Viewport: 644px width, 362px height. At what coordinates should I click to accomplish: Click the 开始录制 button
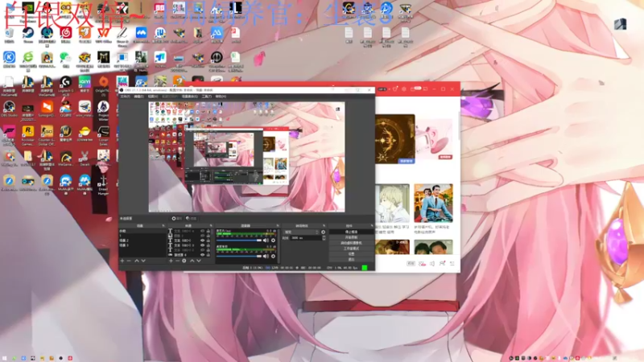[x=351, y=237]
